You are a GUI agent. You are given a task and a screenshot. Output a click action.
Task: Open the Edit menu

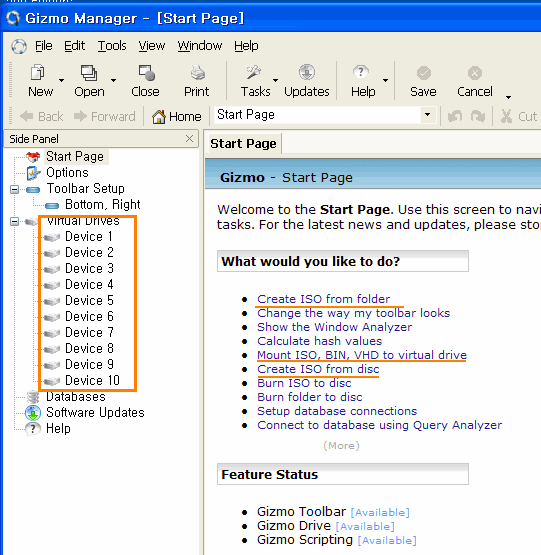click(74, 46)
